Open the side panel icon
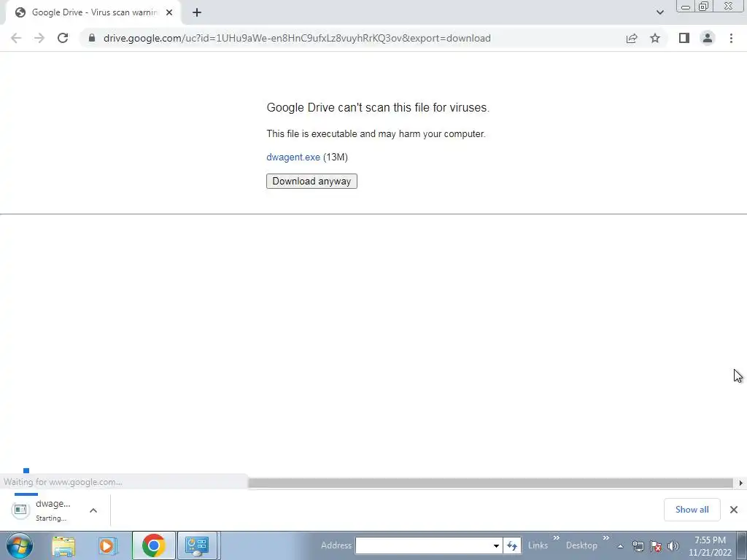 tap(684, 38)
